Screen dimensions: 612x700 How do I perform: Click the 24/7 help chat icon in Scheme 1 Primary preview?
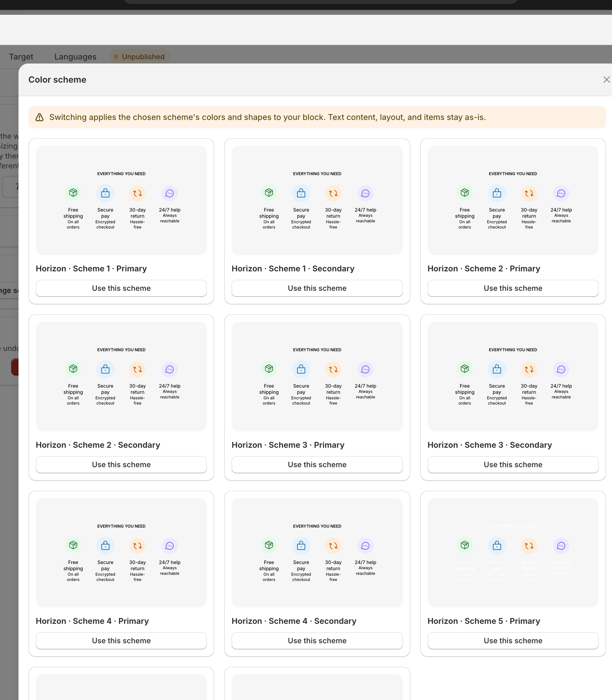tap(169, 193)
